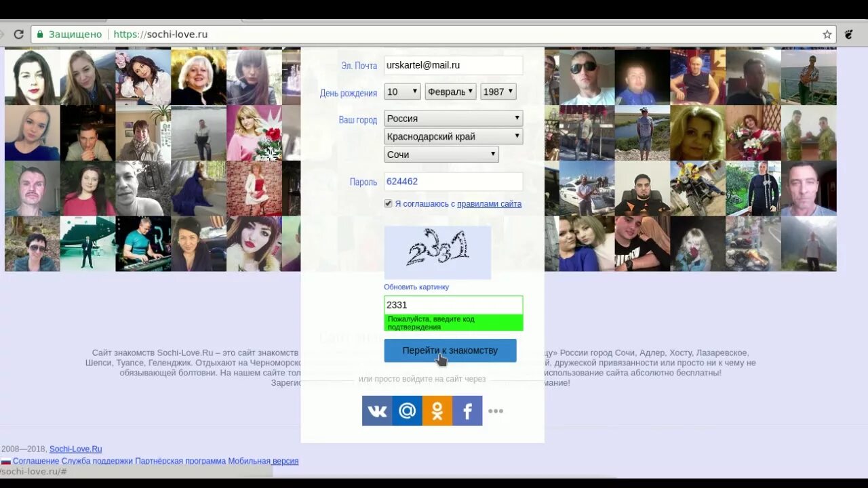The image size is (868, 488).
Task: Open the country dropdown showing Россия
Action: [x=453, y=119]
